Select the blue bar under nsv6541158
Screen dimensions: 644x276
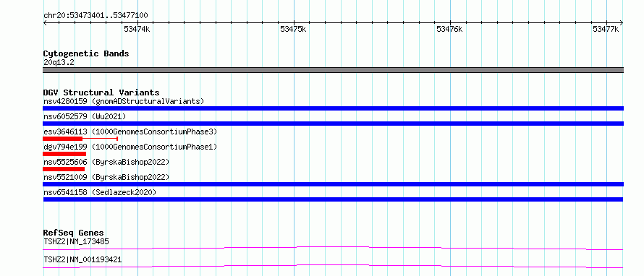point(333,199)
